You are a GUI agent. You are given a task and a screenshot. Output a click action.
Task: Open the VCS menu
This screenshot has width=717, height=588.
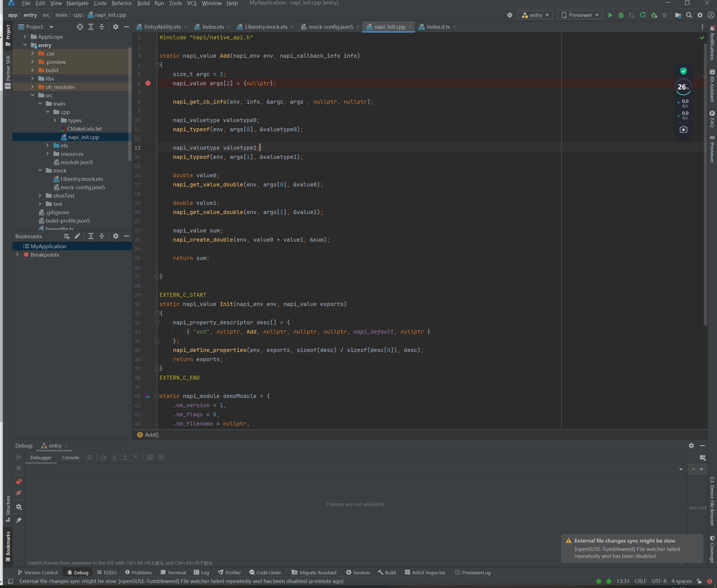point(192,3)
